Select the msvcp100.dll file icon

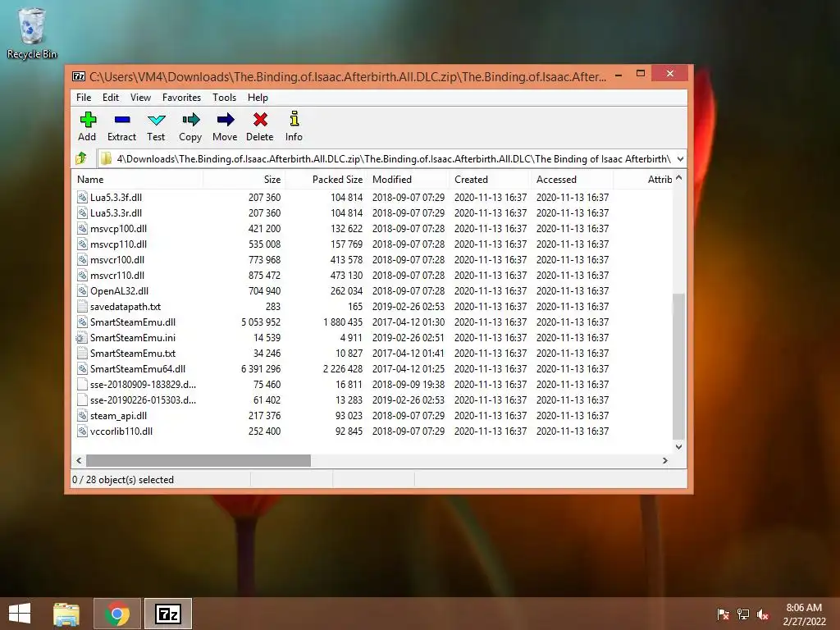(x=82, y=228)
